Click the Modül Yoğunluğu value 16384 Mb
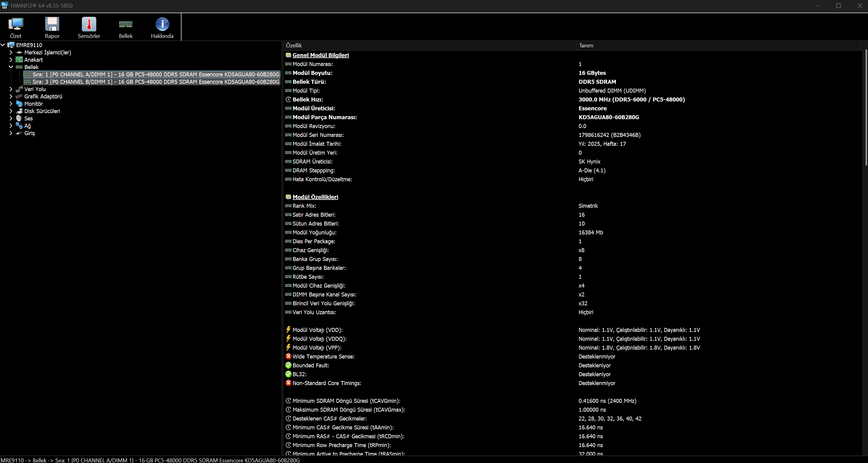The image size is (868, 463). point(591,233)
